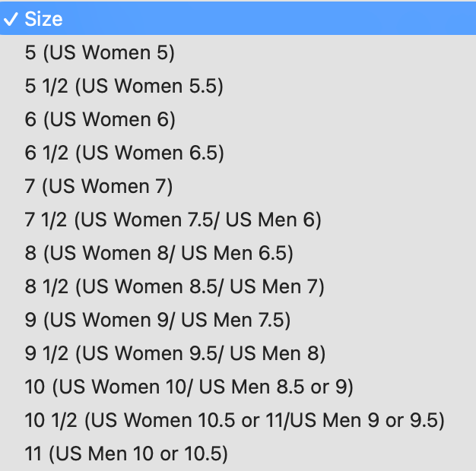Choose the 9 1/2 size entry
The height and width of the screenshot is (471, 476).
coord(175,354)
